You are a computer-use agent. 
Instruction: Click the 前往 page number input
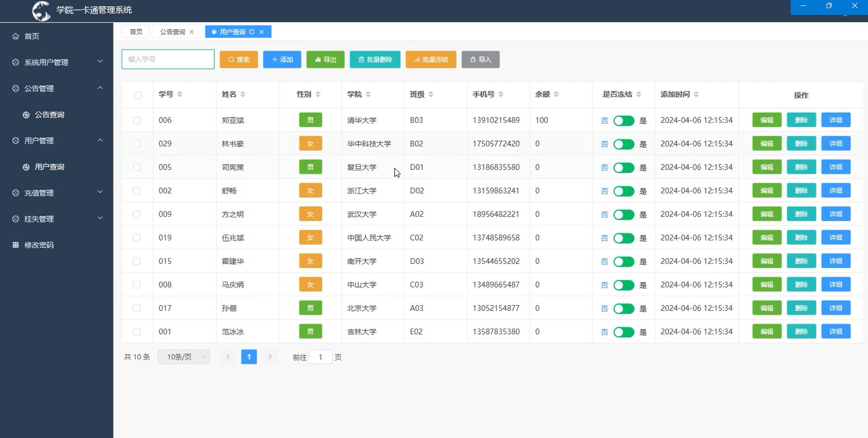tap(321, 357)
